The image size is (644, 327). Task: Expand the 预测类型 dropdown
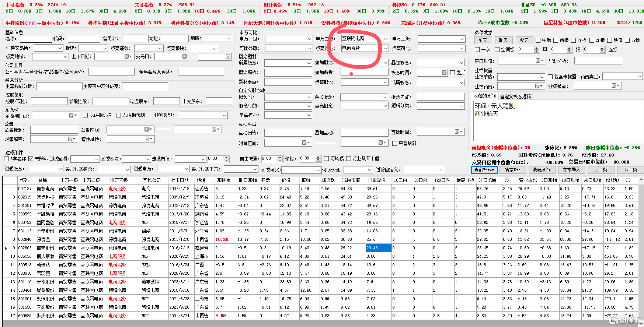pyautogui.click(x=224, y=115)
